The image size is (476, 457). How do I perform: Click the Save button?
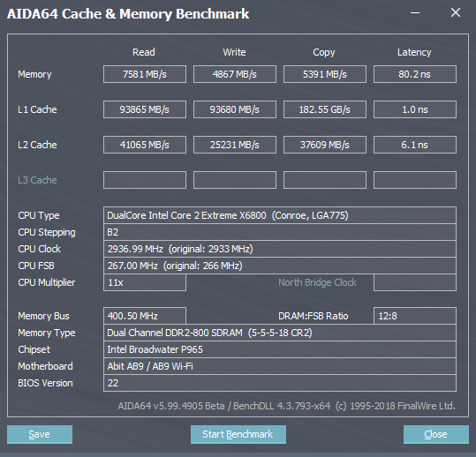[x=40, y=434]
